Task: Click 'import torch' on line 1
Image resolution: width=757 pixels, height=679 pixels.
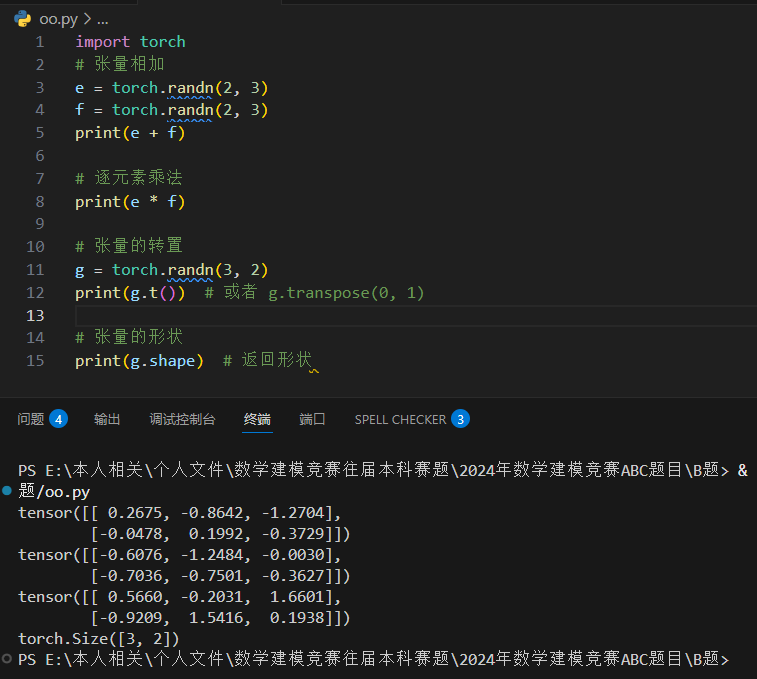Action: (130, 42)
